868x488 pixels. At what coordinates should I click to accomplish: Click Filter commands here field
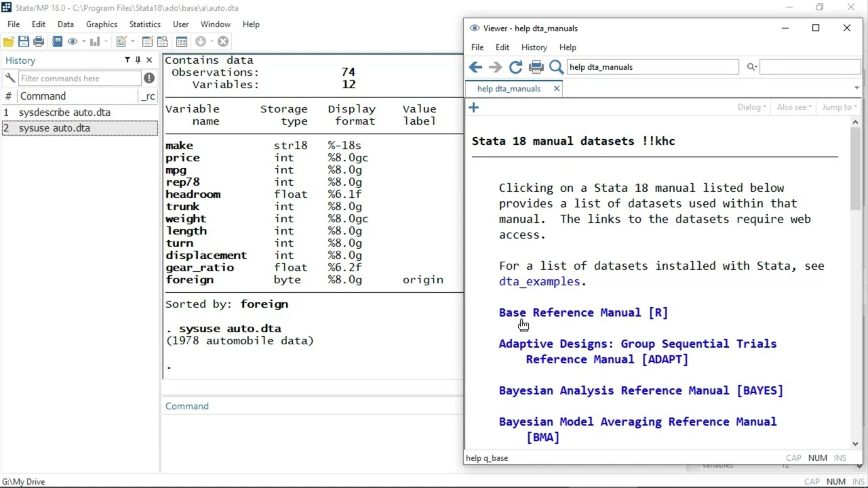(79, 78)
